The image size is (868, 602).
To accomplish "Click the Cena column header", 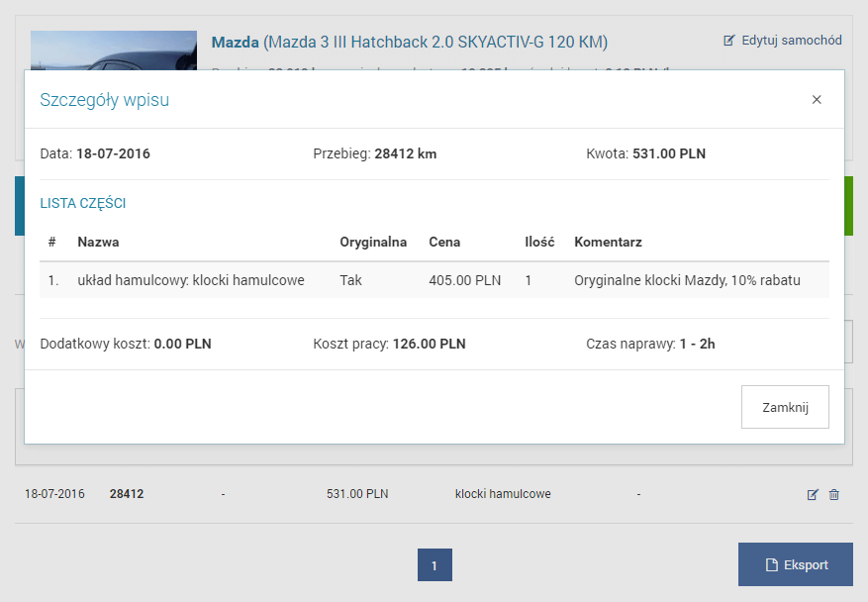I will [444, 242].
